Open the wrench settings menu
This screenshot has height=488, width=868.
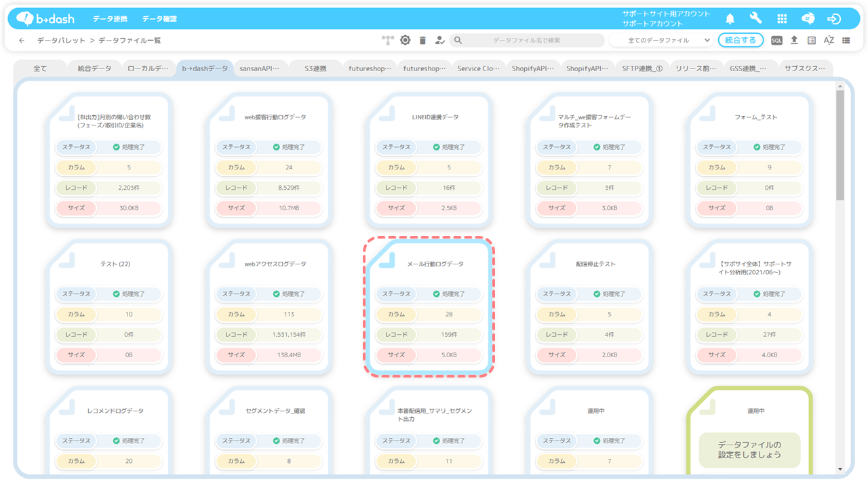click(x=755, y=18)
